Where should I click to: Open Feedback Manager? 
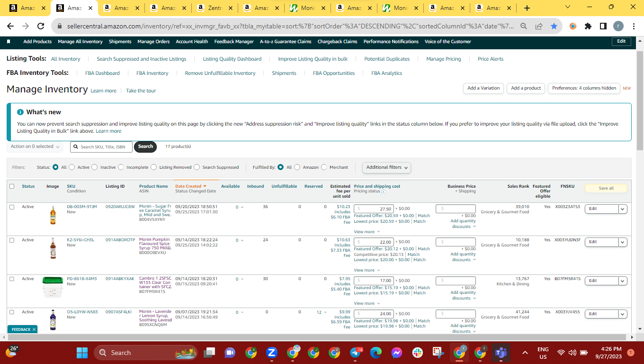click(234, 42)
